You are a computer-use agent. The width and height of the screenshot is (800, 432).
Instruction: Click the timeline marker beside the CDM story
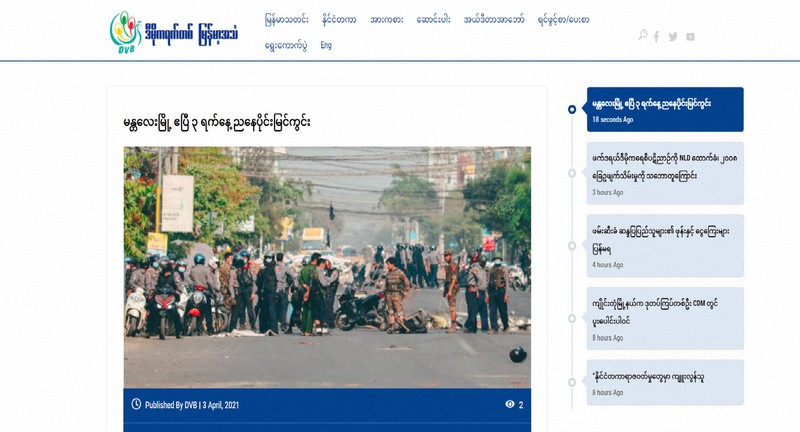pyautogui.click(x=572, y=318)
